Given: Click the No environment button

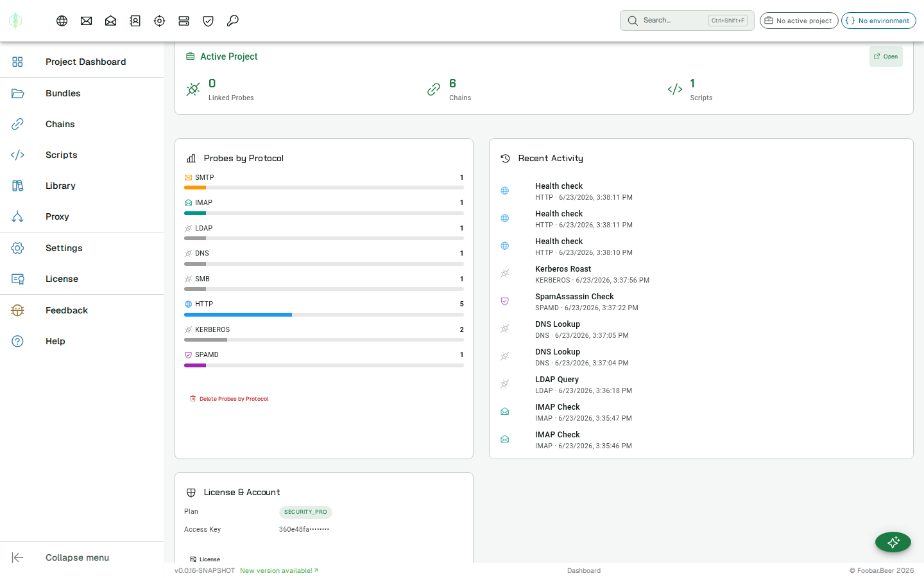Looking at the screenshot, I should point(878,21).
